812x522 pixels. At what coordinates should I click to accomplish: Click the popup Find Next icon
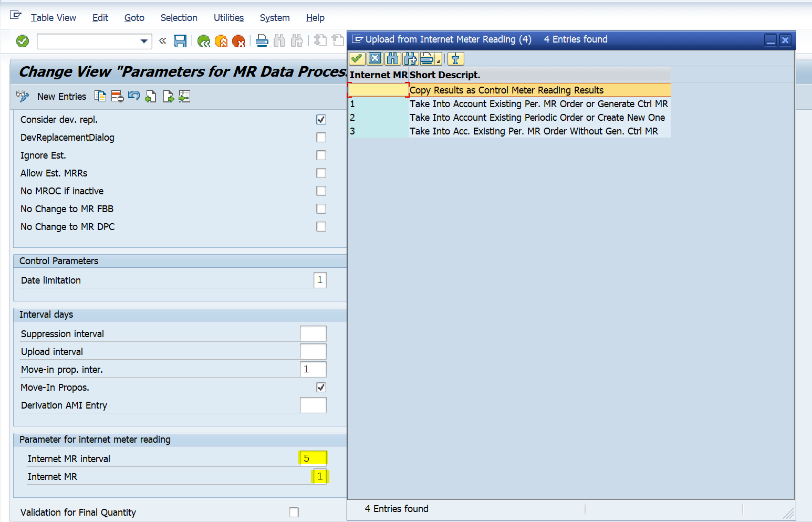[x=410, y=58]
